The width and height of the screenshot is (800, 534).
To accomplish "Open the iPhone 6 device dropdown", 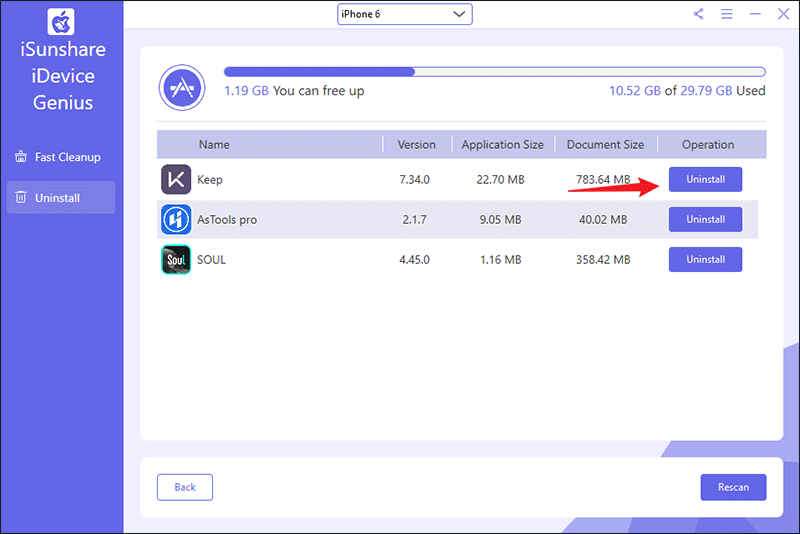I will pyautogui.click(x=405, y=14).
